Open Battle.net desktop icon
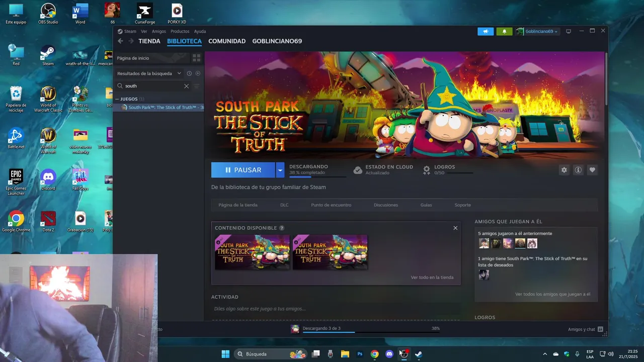The height and width of the screenshot is (362, 644). coord(16,138)
